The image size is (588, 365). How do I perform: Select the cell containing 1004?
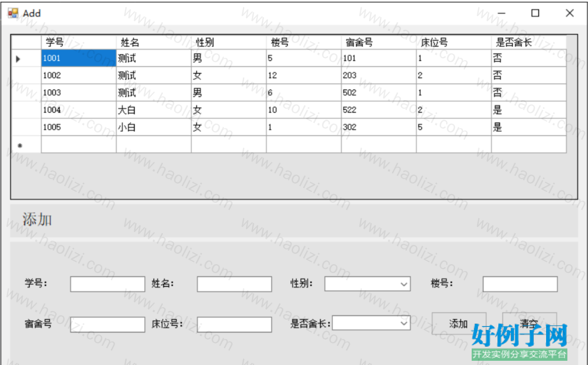79,110
